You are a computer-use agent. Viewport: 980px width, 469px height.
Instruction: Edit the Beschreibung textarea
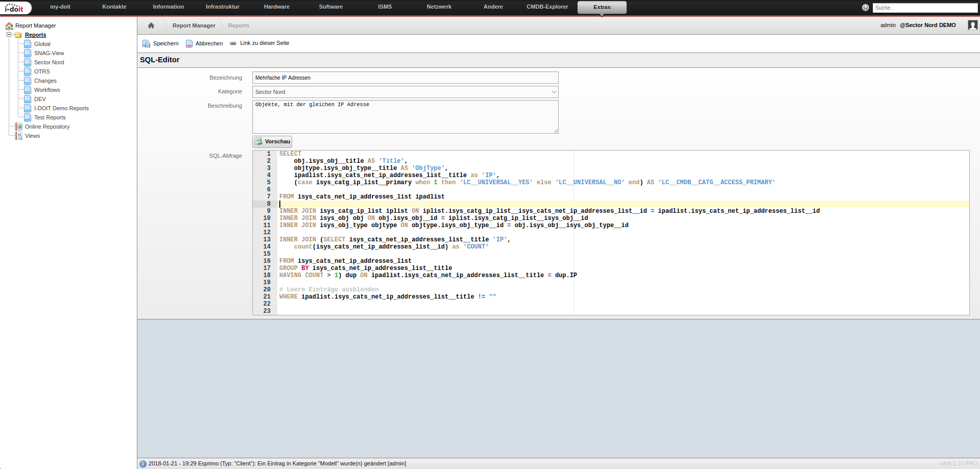(x=405, y=117)
